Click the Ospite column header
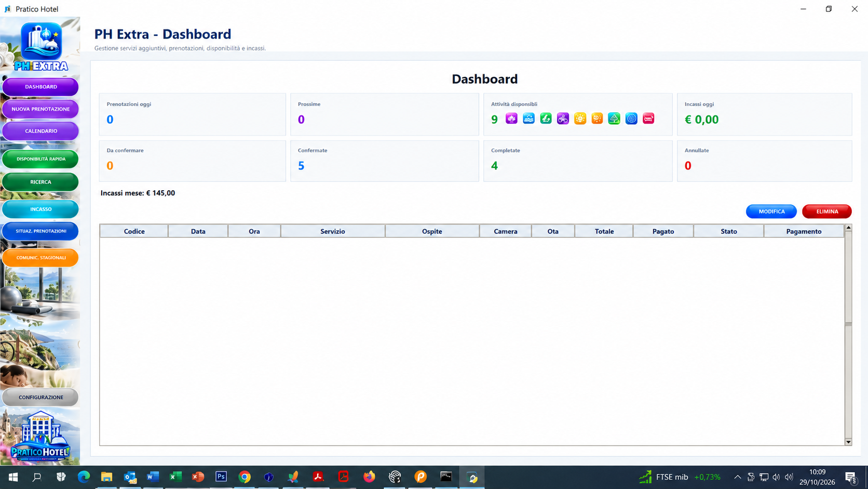The image size is (868, 489). tap(432, 231)
